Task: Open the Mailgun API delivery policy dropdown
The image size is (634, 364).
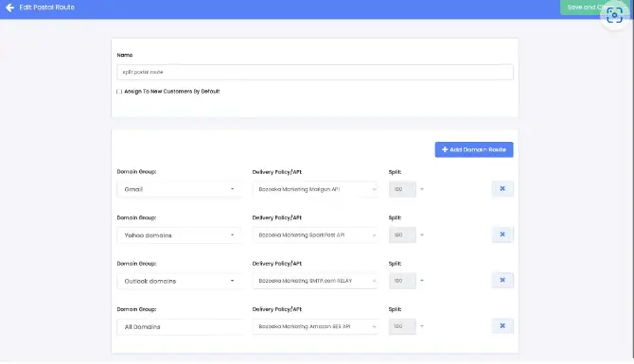Action: point(315,189)
